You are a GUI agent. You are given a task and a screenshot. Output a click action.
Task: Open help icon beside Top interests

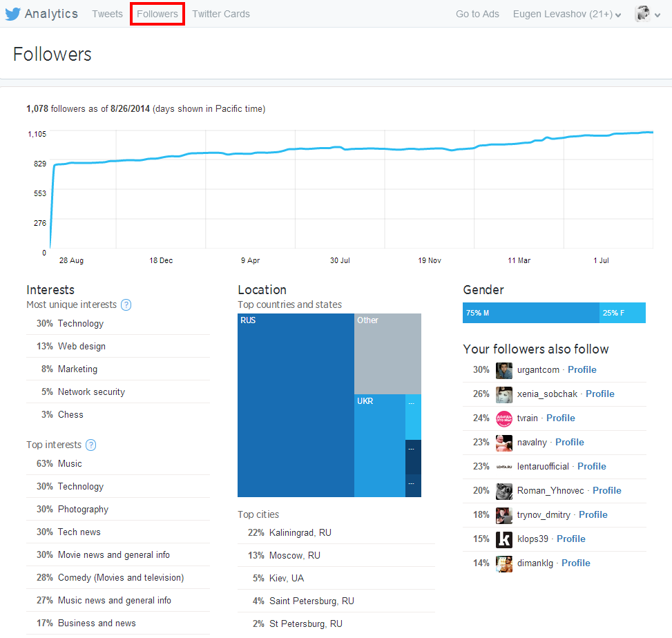pos(90,445)
